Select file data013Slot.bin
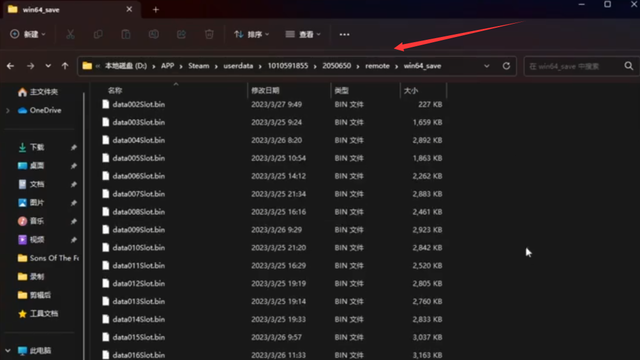This screenshot has height=360, width=640. pyautogui.click(x=139, y=302)
